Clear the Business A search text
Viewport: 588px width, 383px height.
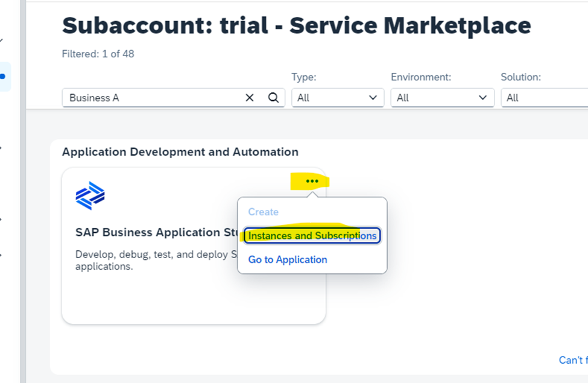(x=250, y=98)
